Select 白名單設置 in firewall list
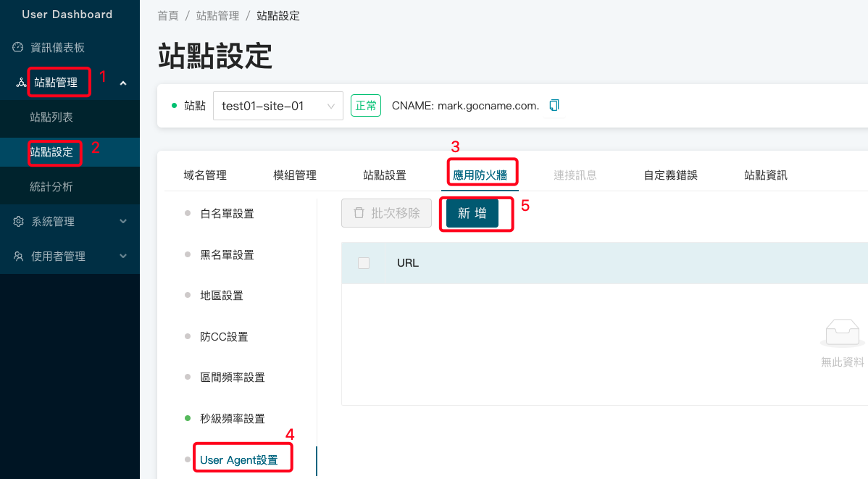 227,214
